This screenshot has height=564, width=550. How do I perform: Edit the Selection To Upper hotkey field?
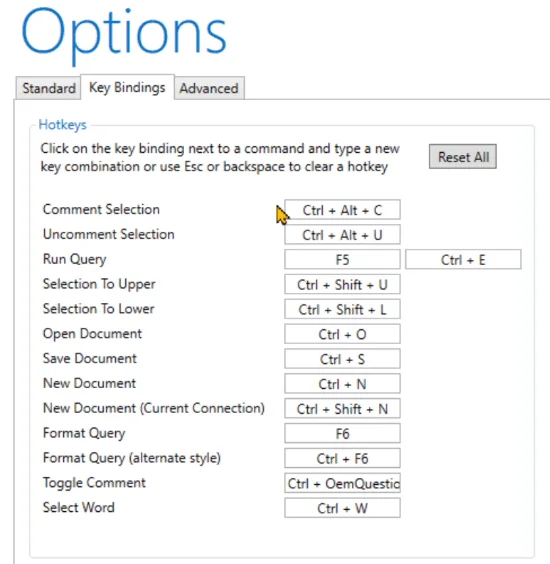pyautogui.click(x=342, y=284)
